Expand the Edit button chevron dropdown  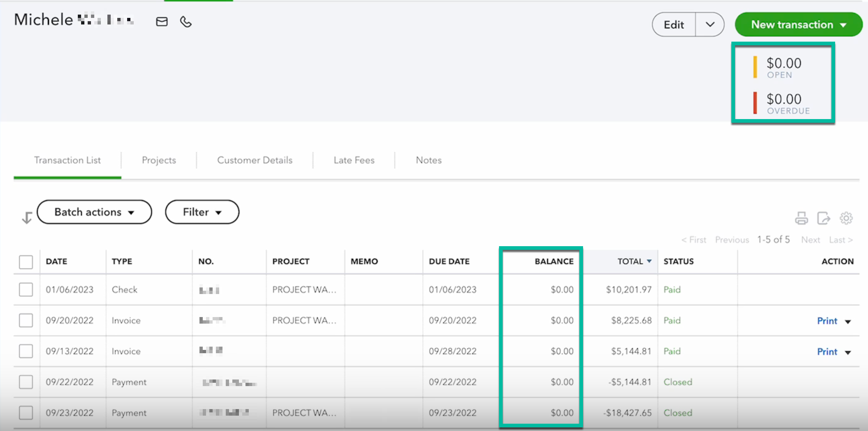(x=709, y=24)
